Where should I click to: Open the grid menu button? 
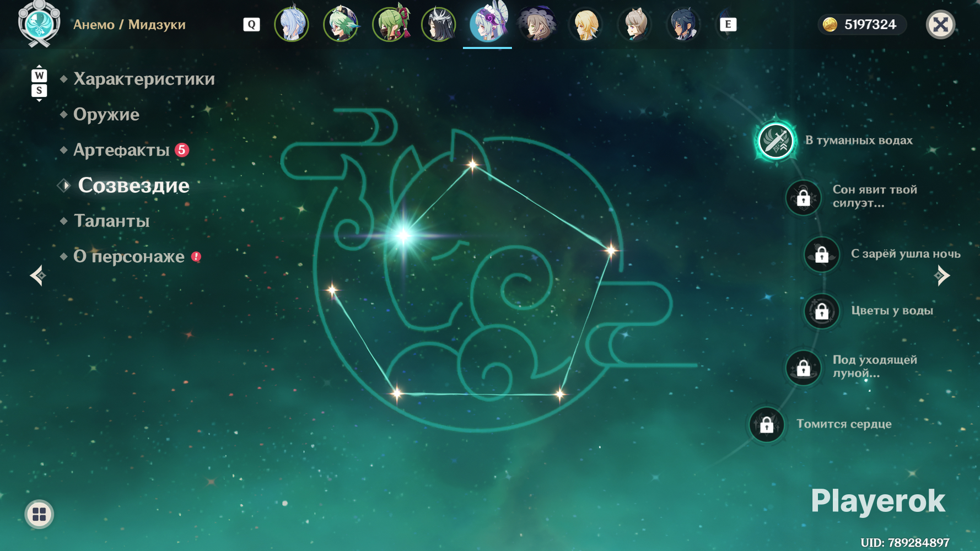point(39,514)
